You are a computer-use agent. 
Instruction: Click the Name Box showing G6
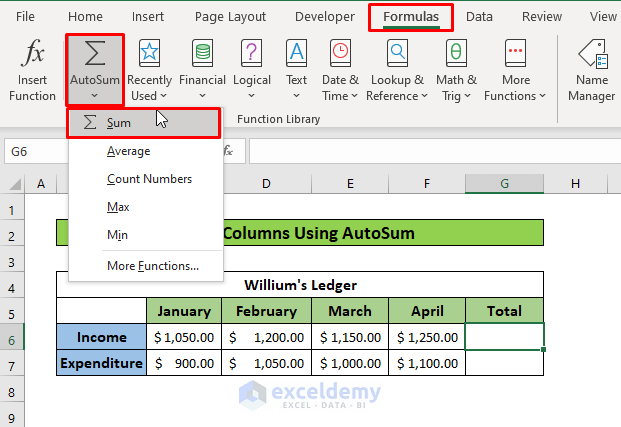tap(36, 151)
